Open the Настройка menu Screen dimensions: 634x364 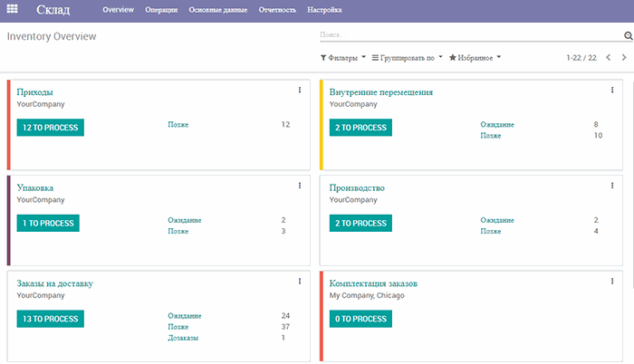(x=325, y=11)
